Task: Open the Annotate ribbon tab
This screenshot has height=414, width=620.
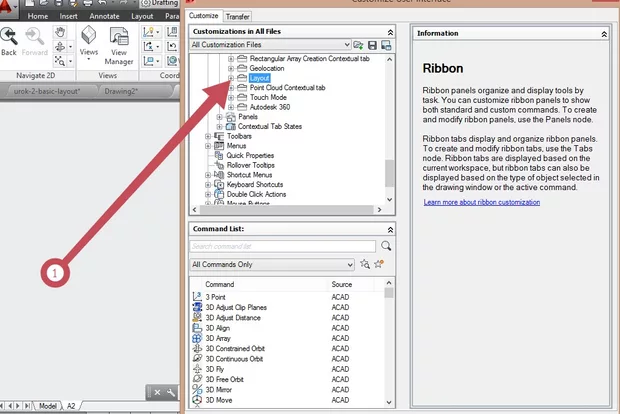Action: pos(104,17)
